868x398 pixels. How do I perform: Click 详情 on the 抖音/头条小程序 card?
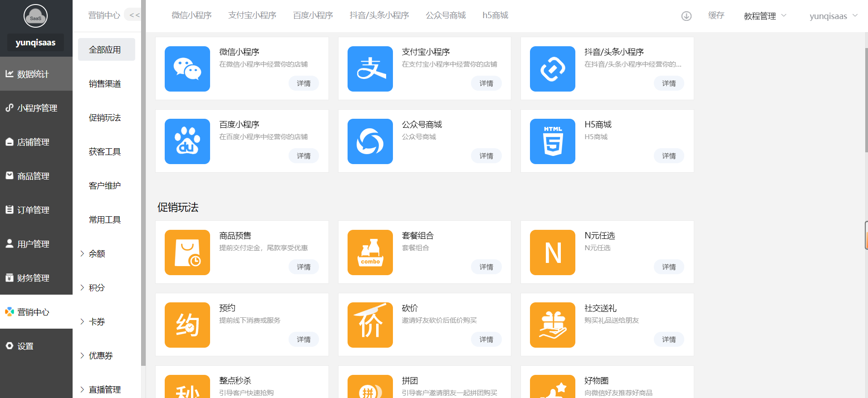click(669, 83)
